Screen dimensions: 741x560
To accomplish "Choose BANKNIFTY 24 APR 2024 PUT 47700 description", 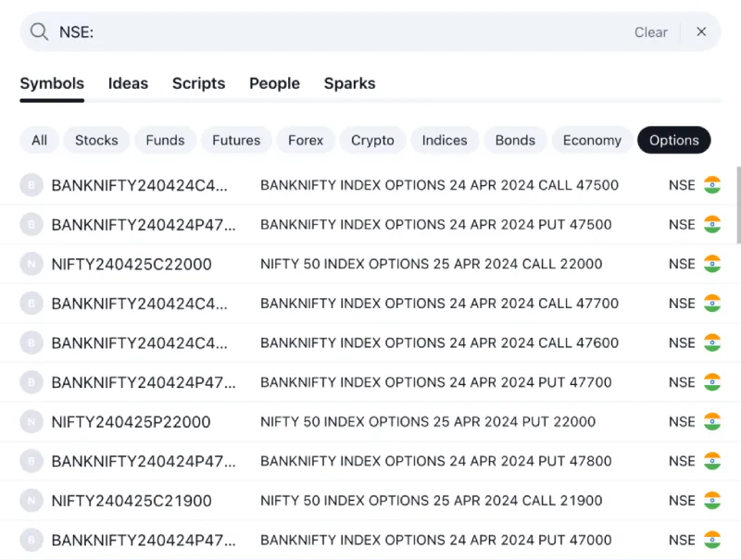I will (435, 382).
